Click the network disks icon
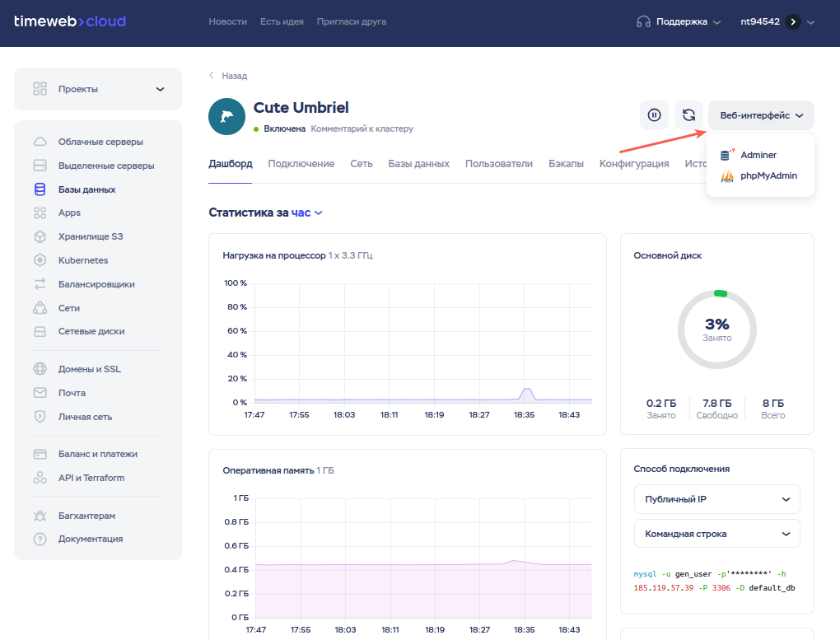Image resolution: width=840 pixels, height=640 pixels. (40, 331)
